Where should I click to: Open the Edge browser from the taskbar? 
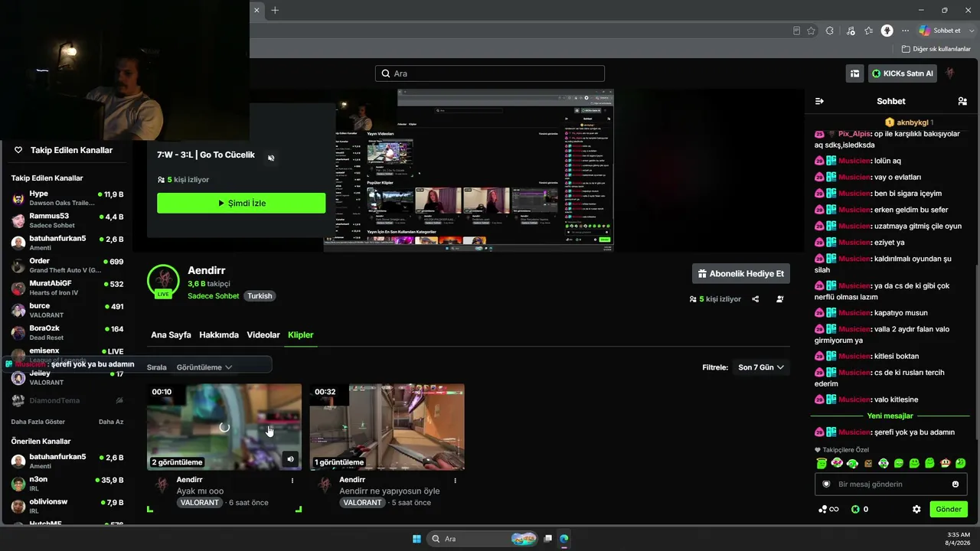(x=563, y=539)
